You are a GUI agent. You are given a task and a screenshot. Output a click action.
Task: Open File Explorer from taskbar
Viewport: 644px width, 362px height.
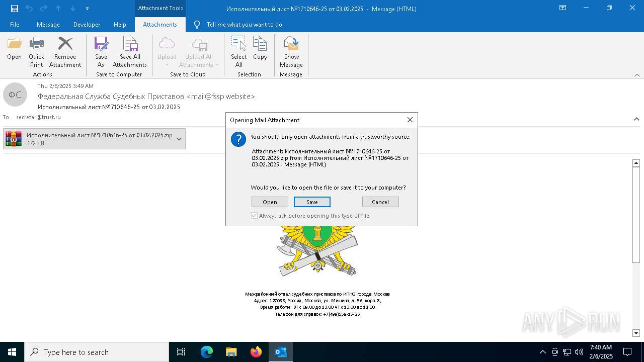[231, 352]
